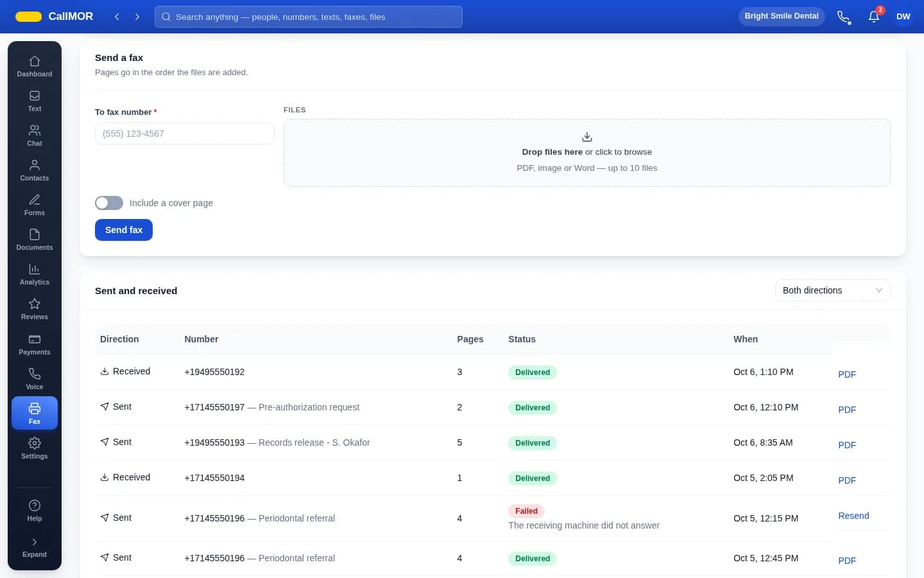Open the Dashboard from the sidebar
The image size is (924, 578).
point(35,66)
